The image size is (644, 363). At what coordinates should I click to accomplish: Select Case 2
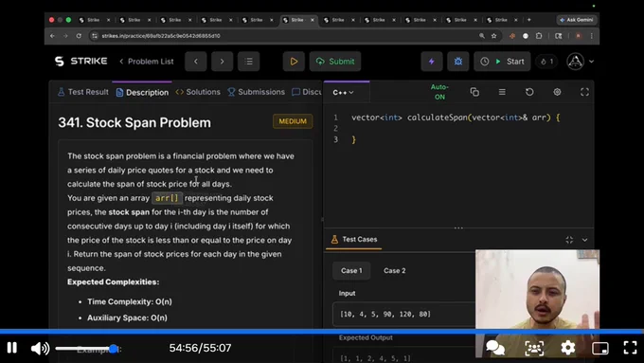(395, 270)
